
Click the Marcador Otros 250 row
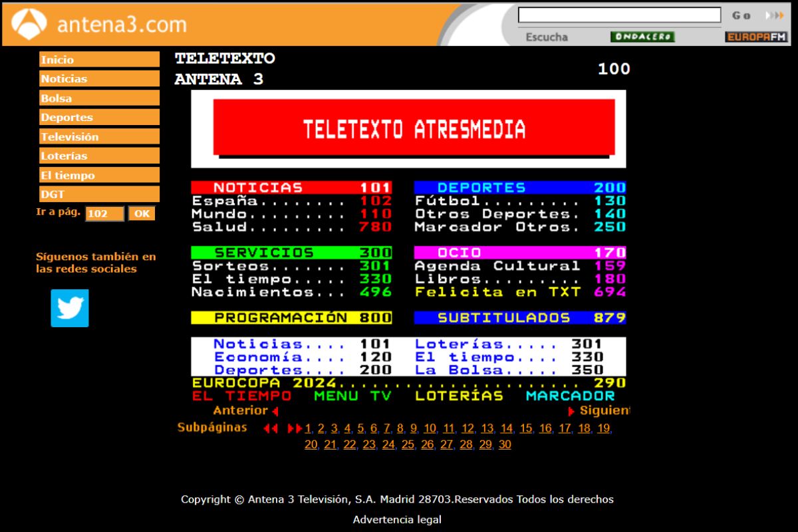click(520, 227)
